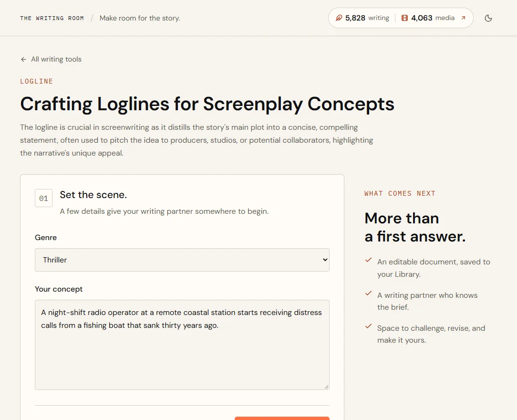Click the 'Make room for the story.' tagline
This screenshot has height=420, width=517.
coord(140,18)
